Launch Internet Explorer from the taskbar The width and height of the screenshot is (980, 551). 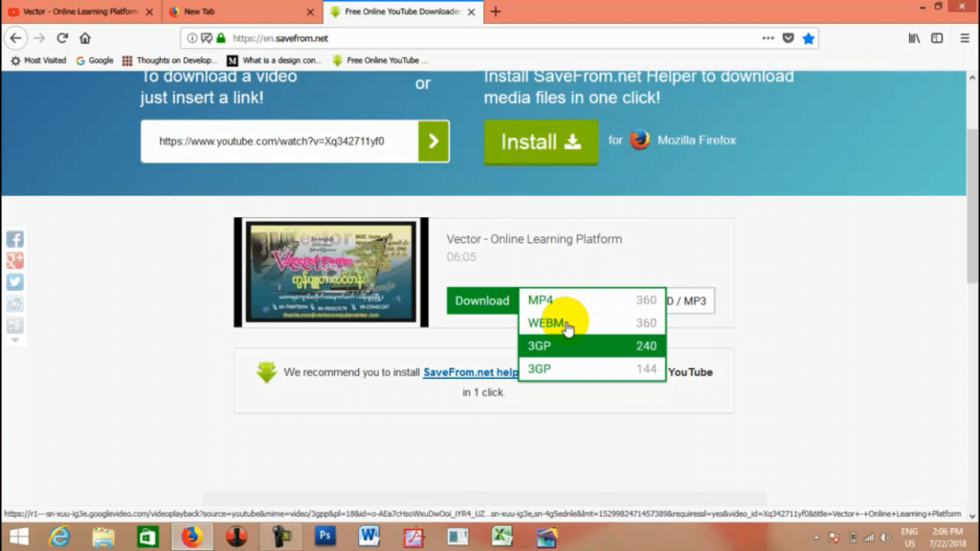pos(59,537)
